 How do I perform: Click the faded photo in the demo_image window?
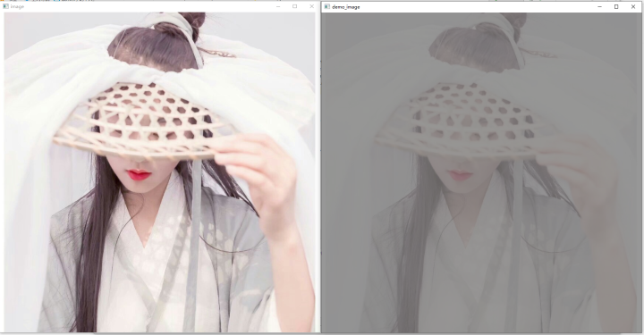481,172
